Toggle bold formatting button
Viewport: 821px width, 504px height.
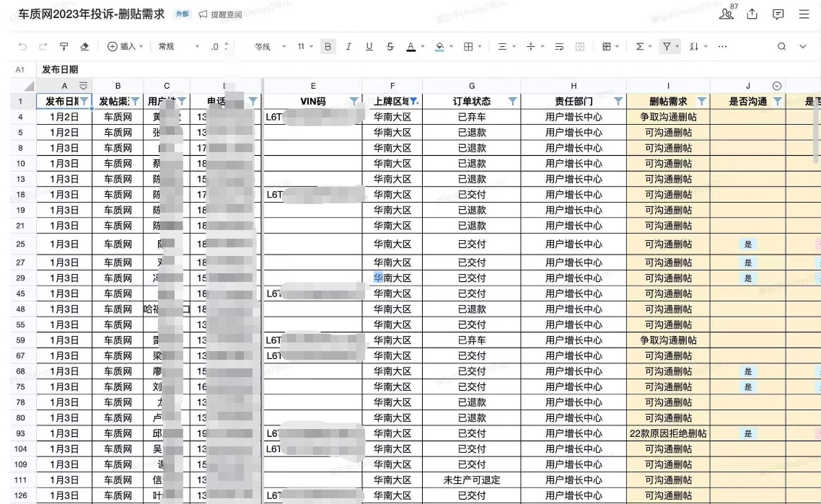(x=328, y=47)
